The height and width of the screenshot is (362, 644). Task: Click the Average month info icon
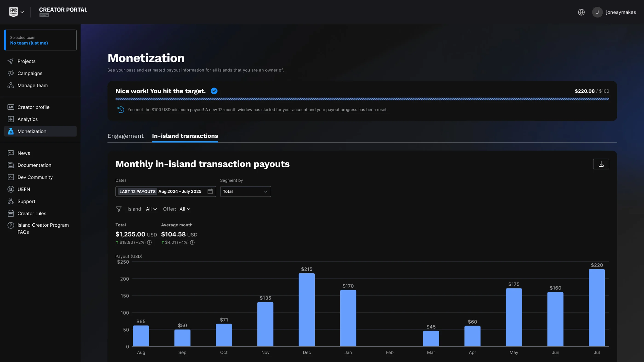tap(192, 242)
